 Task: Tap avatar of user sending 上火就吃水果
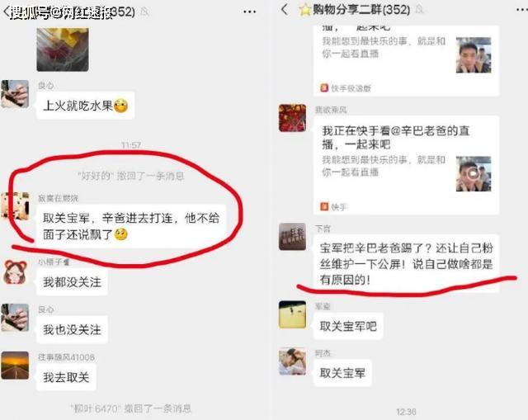(x=15, y=94)
